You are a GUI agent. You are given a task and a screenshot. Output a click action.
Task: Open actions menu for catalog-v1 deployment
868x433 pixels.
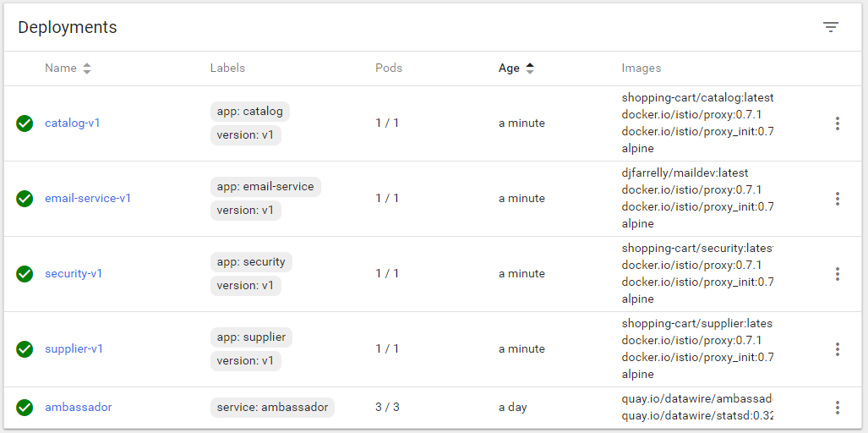tap(837, 123)
